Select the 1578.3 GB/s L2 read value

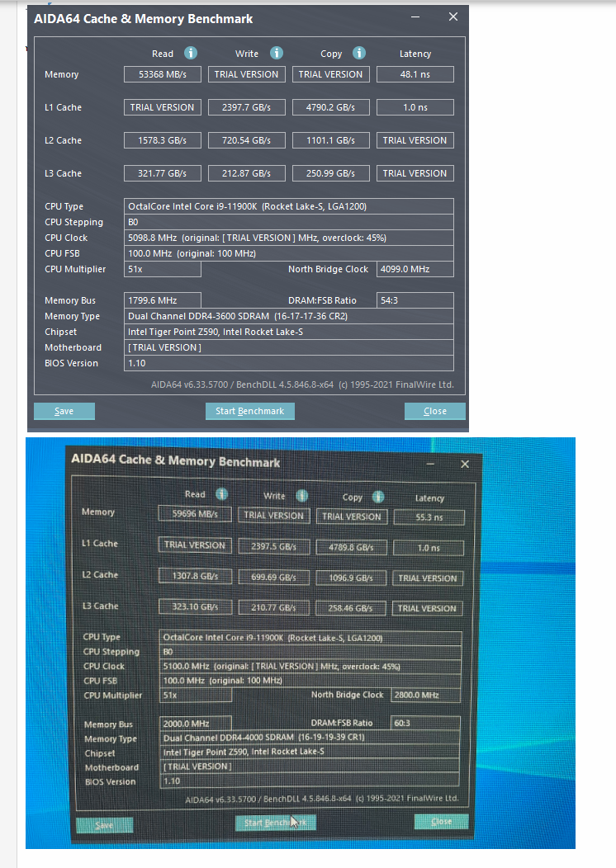163,140
